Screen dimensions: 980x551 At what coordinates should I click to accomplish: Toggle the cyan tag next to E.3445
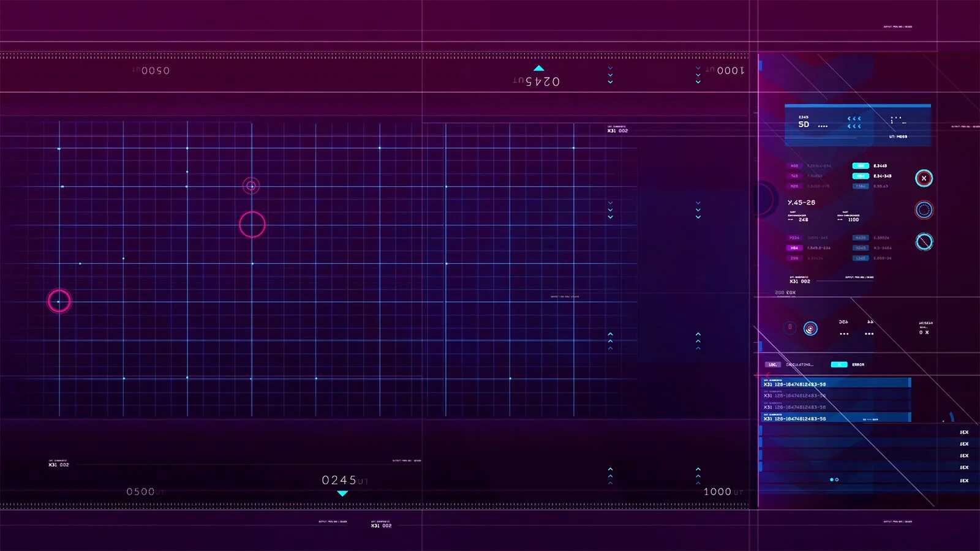point(861,166)
